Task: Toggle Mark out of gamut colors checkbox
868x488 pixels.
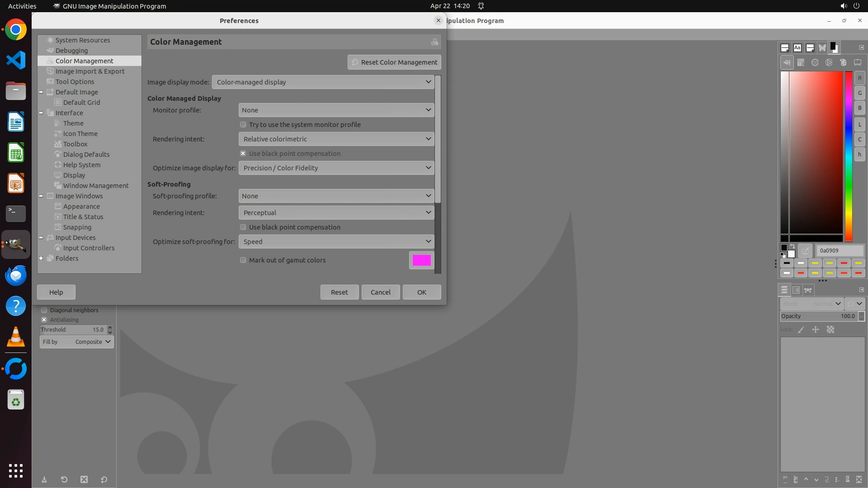Action: 243,260
